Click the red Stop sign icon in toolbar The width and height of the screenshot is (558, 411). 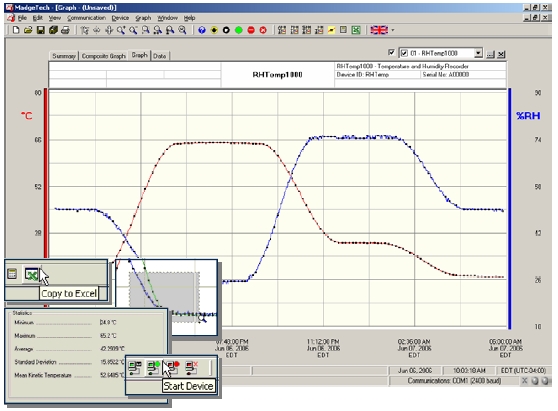[x=251, y=30]
